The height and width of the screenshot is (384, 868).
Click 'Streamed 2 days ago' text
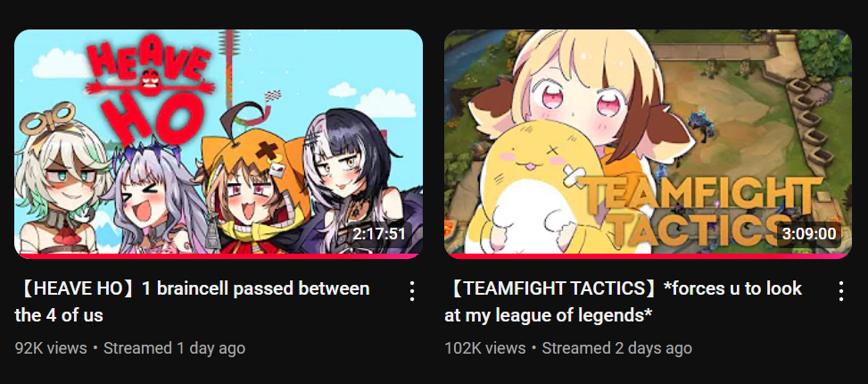pos(616,348)
